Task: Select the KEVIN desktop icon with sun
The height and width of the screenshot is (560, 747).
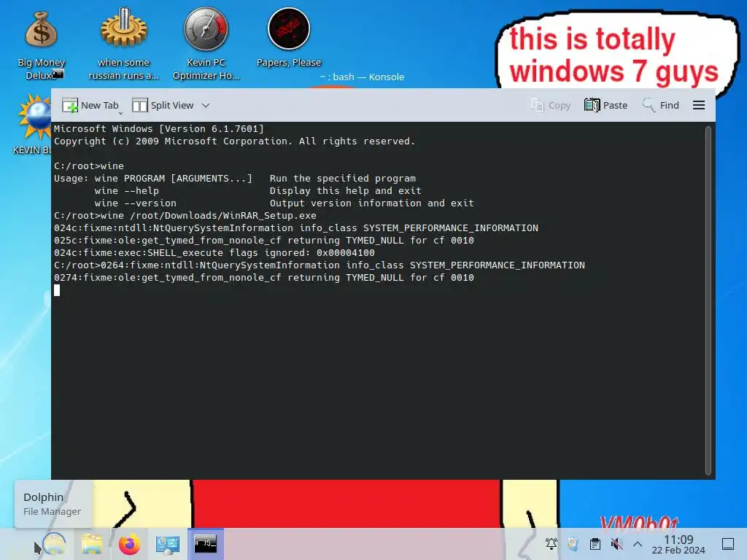Action: 34,124
